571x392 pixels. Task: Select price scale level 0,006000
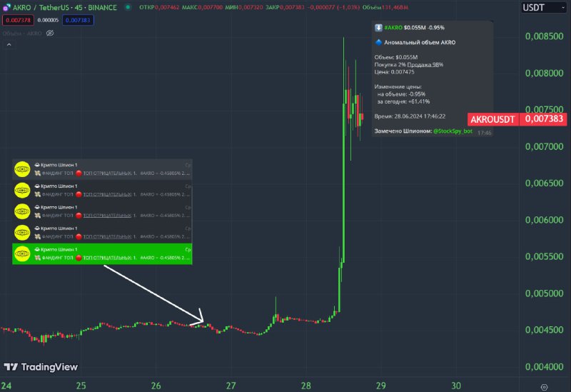point(544,220)
